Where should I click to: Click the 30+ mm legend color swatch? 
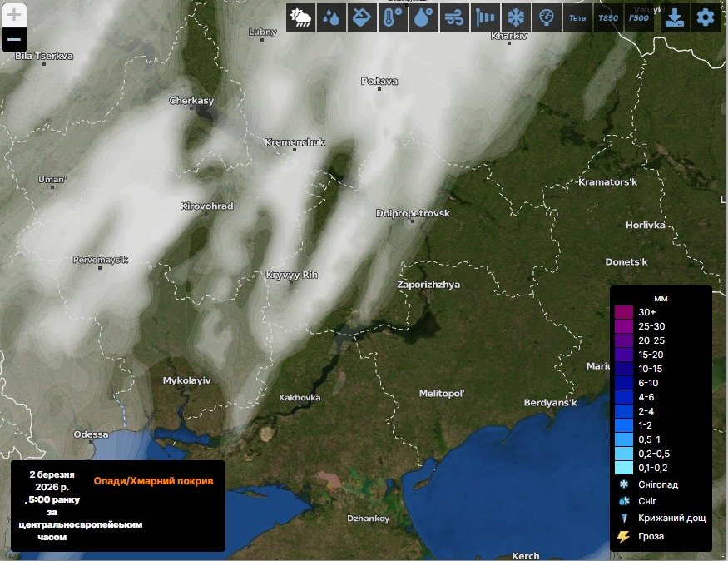[624, 312]
